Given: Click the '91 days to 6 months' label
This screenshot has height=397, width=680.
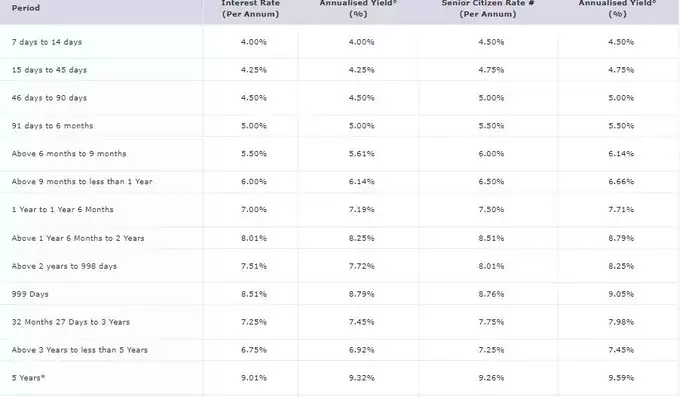Looking at the screenshot, I should coord(52,126).
